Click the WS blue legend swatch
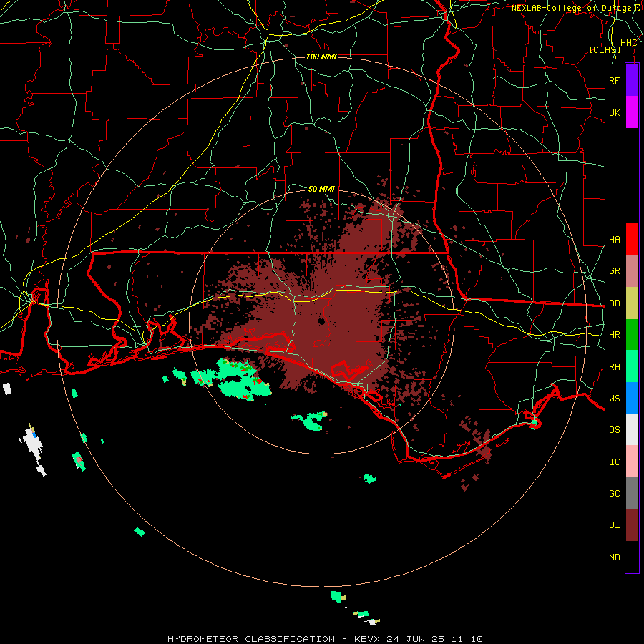 coord(632,398)
